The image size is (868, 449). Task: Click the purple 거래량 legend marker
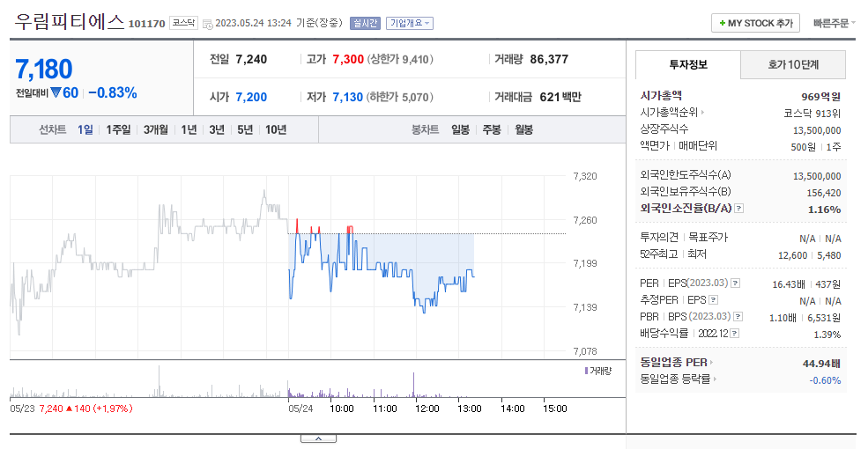click(x=586, y=371)
